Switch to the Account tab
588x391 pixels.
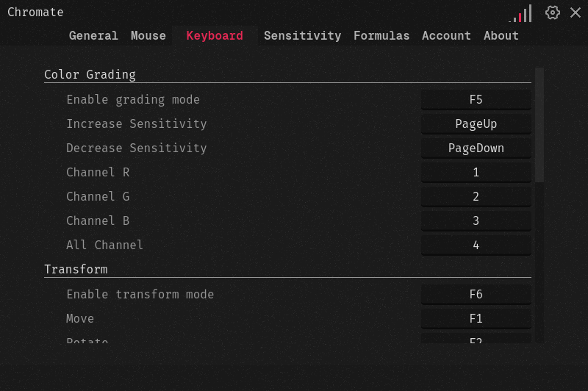pyautogui.click(x=446, y=35)
